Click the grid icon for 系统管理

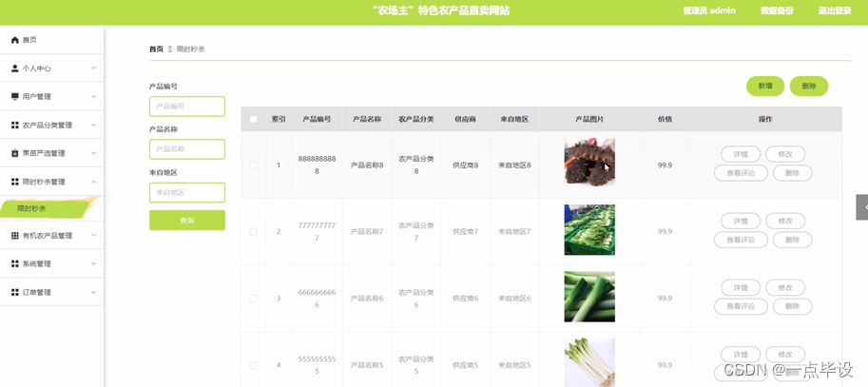pos(15,263)
